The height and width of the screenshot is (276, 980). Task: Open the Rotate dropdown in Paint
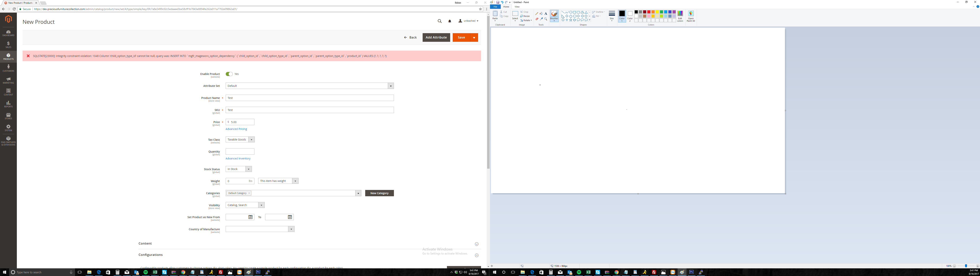[x=527, y=20]
